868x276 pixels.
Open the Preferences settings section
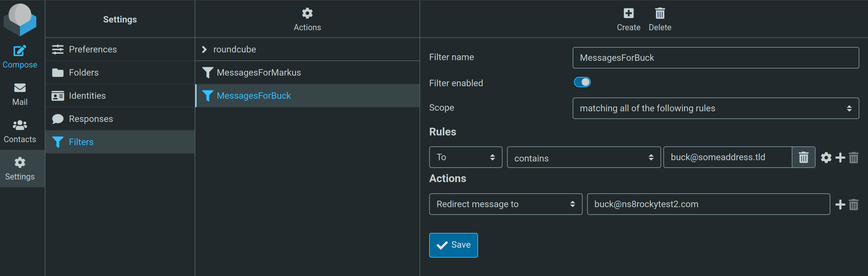point(93,50)
